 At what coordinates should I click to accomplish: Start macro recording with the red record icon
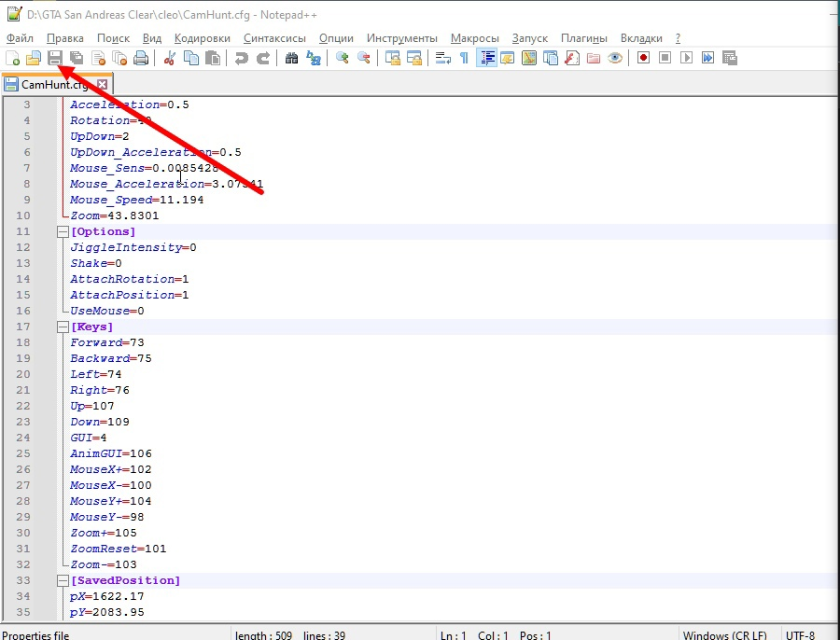tap(643, 58)
